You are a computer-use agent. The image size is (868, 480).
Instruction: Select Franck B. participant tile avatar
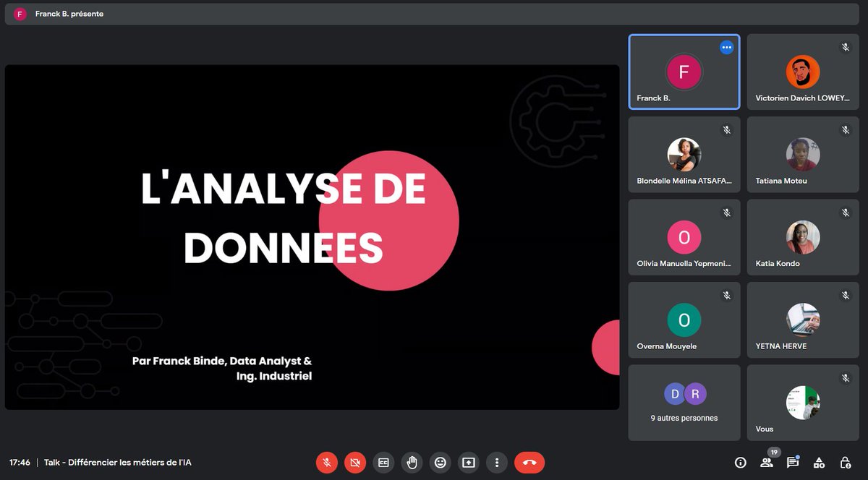(684, 72)
